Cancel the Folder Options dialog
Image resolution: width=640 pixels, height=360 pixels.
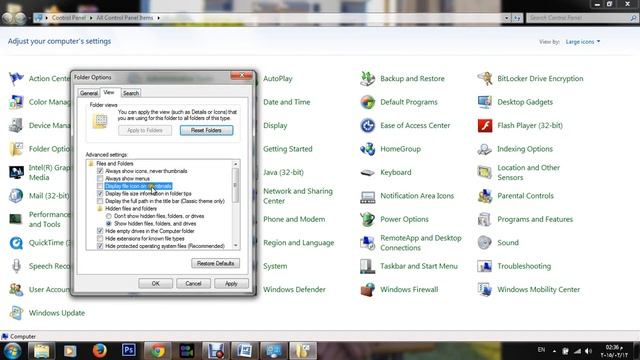[193, 283]
